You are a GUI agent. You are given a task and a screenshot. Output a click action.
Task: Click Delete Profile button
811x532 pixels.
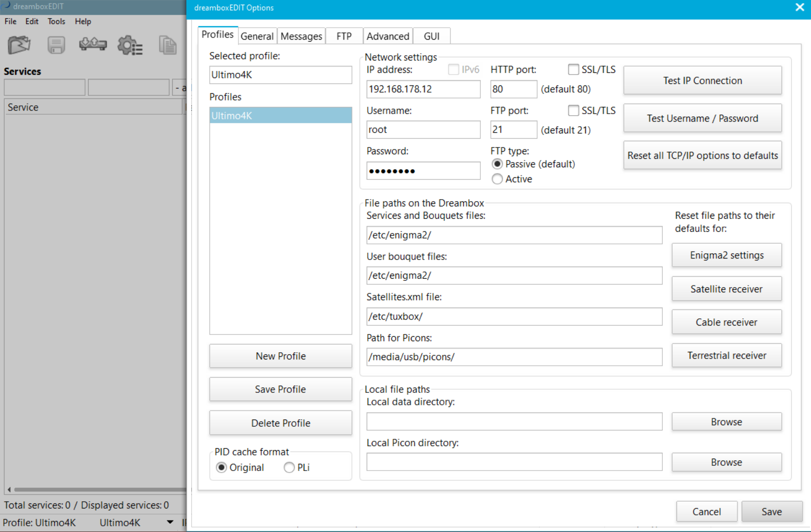[x=281, y=423]
